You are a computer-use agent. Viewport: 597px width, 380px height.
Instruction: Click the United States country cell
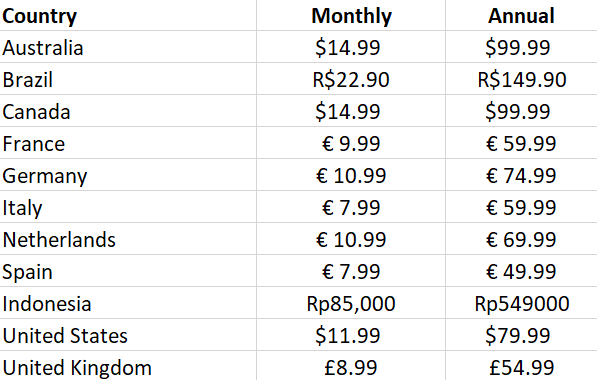tap(128, 335)
